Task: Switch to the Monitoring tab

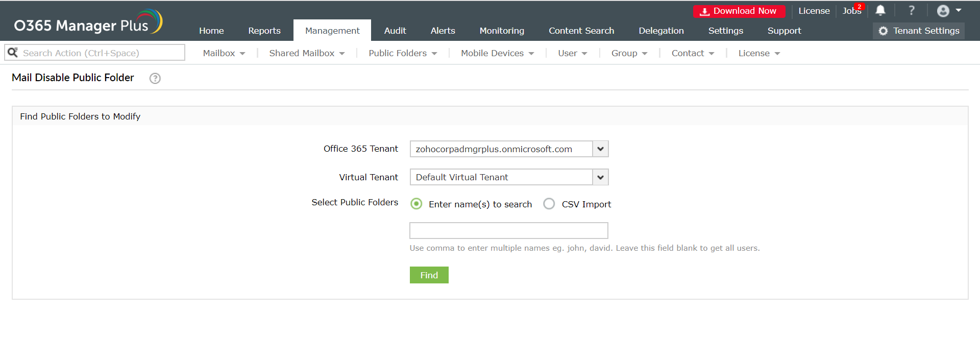Action: [502, 31]
